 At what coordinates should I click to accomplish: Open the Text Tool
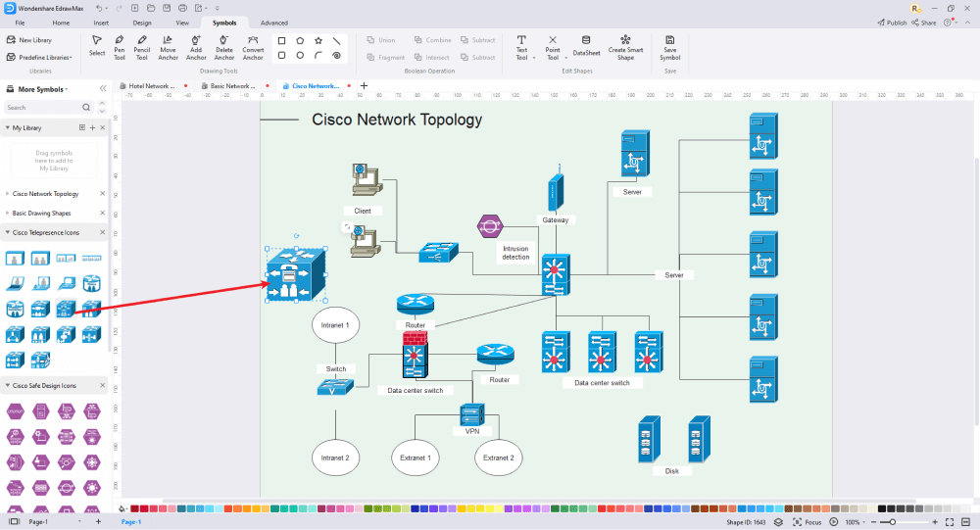coord(521,48)
